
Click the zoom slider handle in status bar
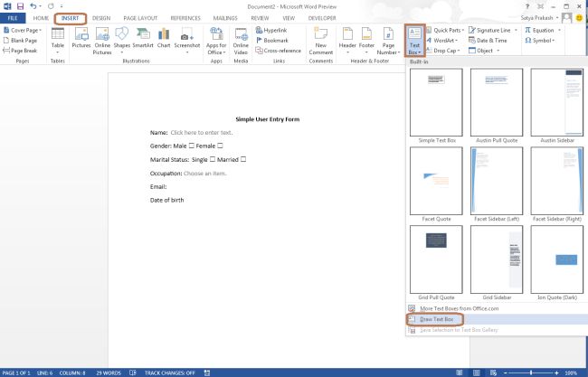pos(531,372)
